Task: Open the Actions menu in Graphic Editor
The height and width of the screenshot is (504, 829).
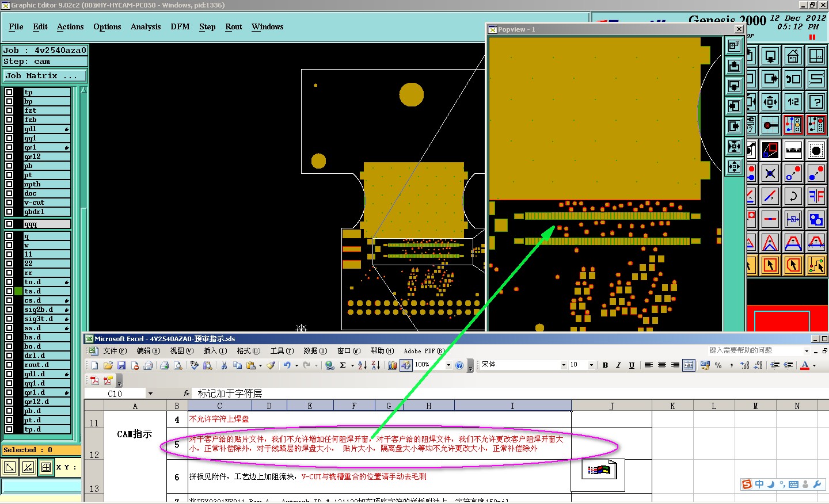Action: click(x=70, y=27)
